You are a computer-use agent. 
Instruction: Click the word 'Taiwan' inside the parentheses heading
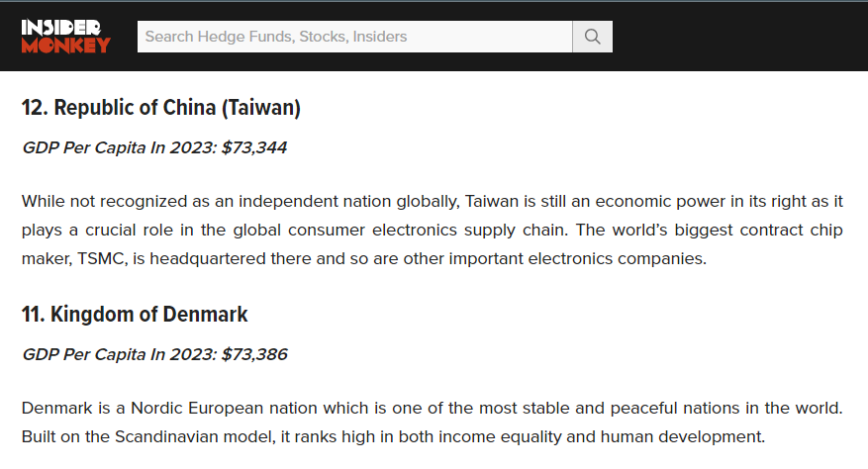click(262, 108)
